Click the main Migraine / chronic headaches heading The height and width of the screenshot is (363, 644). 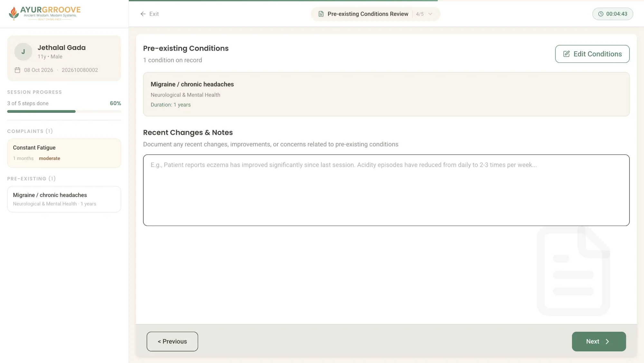click(192, 84)
